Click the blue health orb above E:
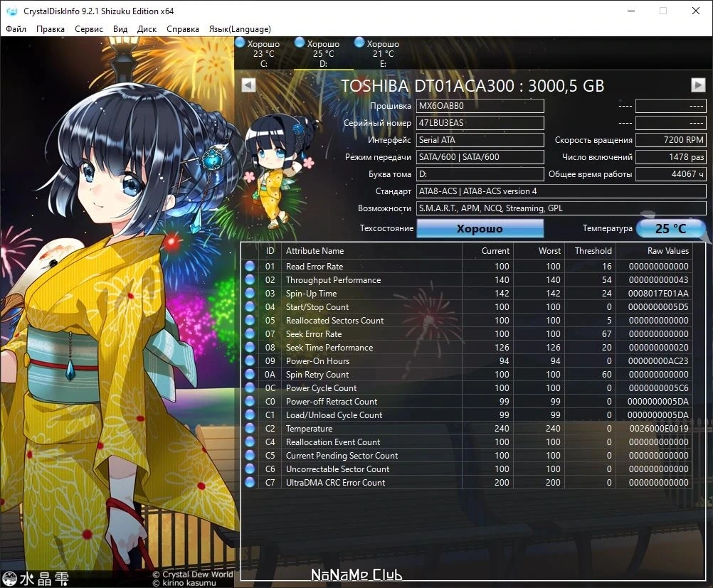Screen dimensions: 713x588 point(359,42)
